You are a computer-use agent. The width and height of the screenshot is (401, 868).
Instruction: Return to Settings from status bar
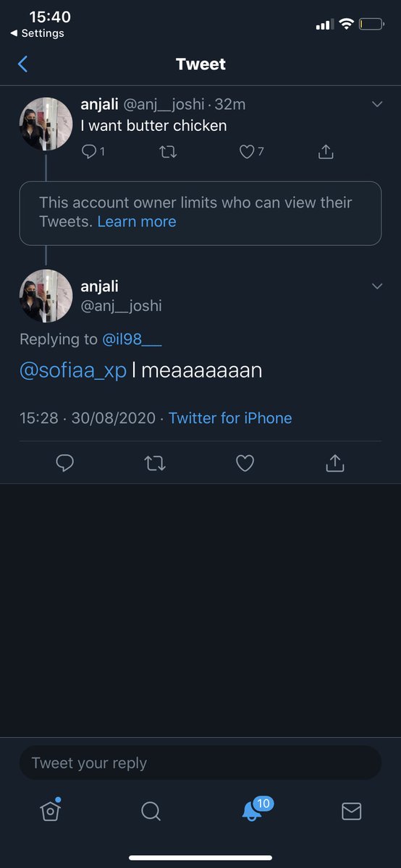pyautogui.click(x=37, y=33)
